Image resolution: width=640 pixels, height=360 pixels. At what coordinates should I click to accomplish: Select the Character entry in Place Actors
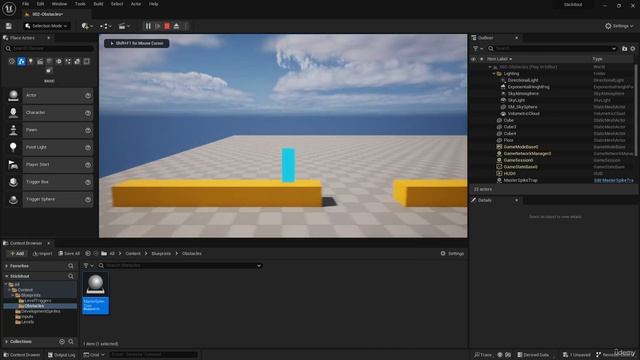[49, 113]
